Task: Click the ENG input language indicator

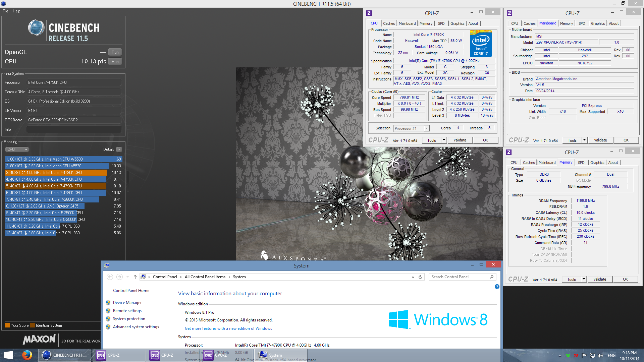Action: 611,356
